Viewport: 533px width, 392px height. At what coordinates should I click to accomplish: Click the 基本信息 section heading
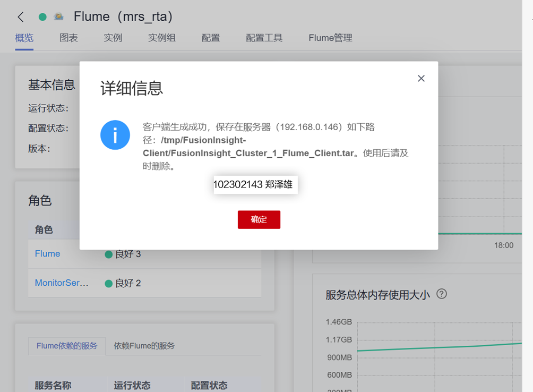click(x=51, y=84)
